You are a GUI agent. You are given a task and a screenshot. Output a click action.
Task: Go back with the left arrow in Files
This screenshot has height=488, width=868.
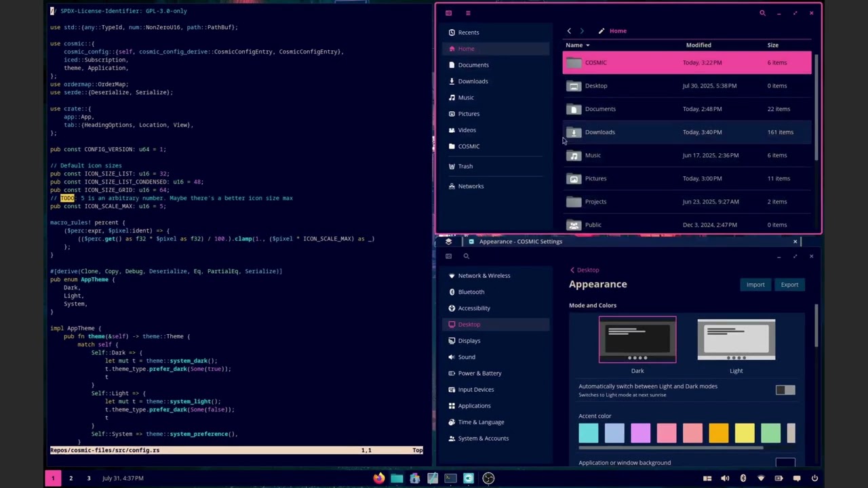[569, 31]
